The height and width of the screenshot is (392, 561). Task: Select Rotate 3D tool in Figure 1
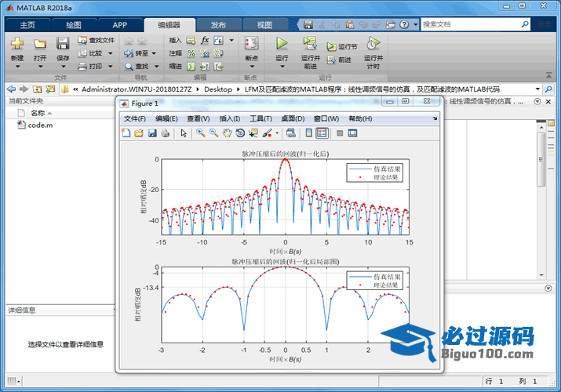click(x=240, y=133)
